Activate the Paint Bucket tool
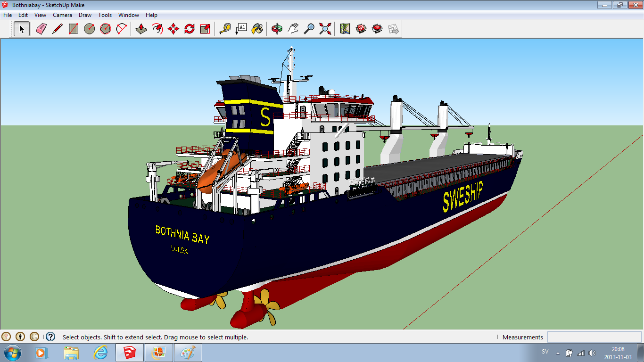644x362 pixels. 257,29
